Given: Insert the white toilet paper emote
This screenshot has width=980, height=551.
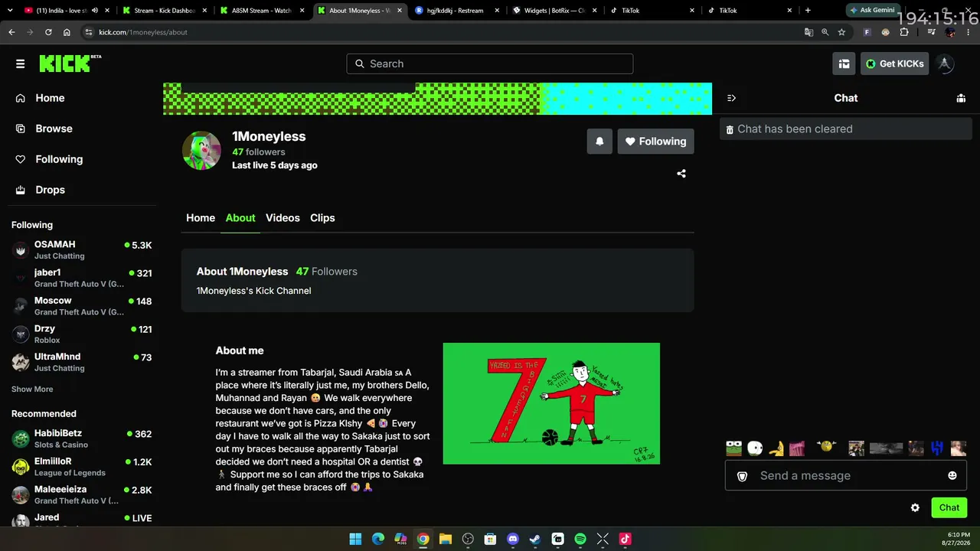Looking at the screenshot, I should pos(755,448).
